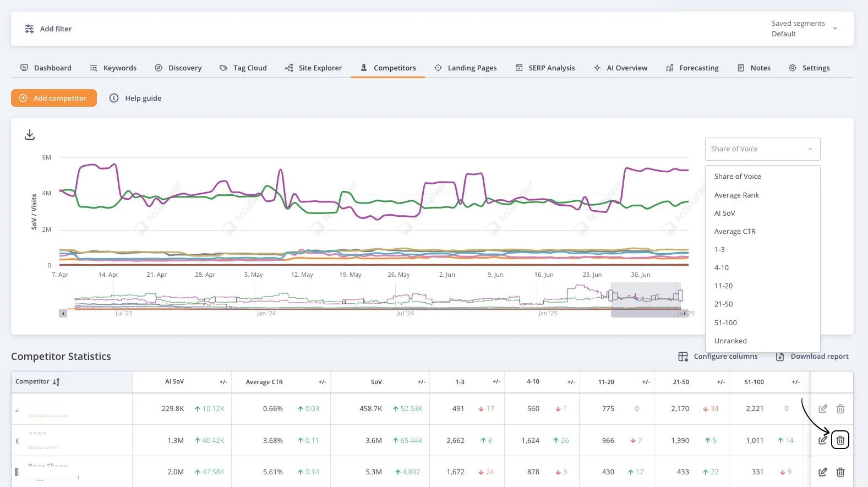
Task: Click the Download report file icon
Action: click(780, 357)
